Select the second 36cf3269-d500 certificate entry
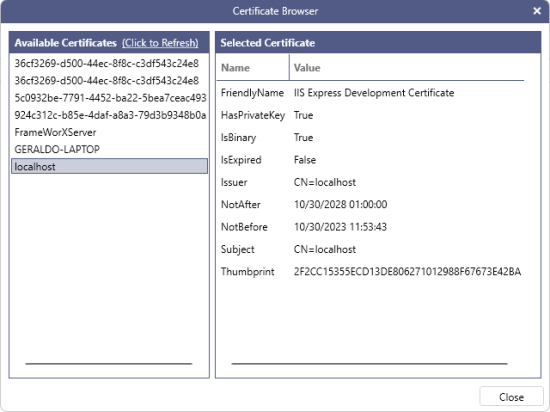Viewport: 550px width, 412px height. tap(109, 81)
